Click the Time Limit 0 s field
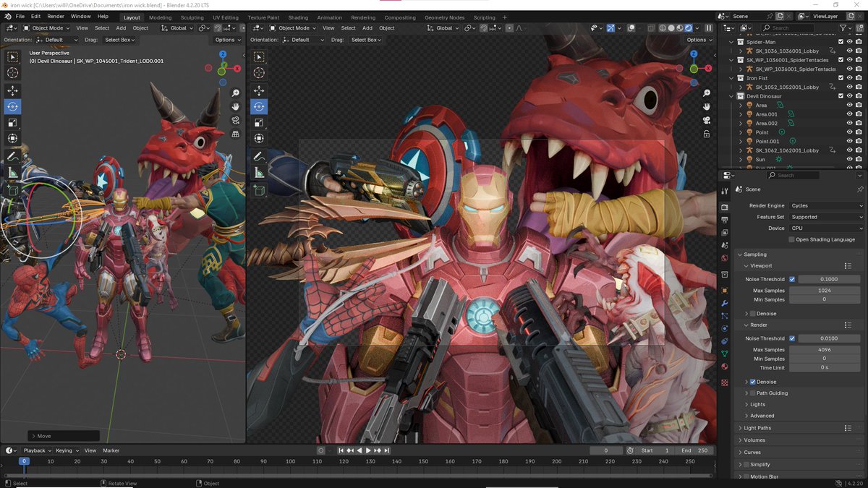This screenshot has width=868, height=488. 824,367
